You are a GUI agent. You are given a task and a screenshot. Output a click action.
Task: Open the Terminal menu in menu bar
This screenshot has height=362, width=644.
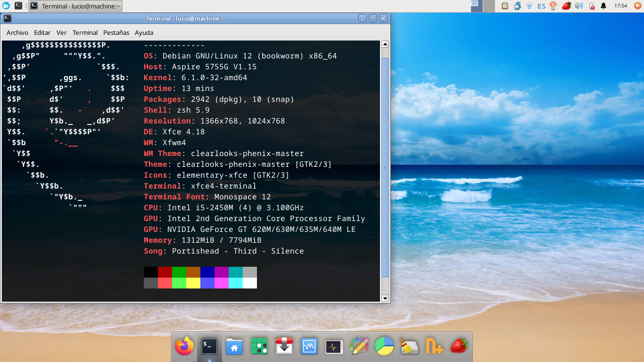[x=85, y=33]
